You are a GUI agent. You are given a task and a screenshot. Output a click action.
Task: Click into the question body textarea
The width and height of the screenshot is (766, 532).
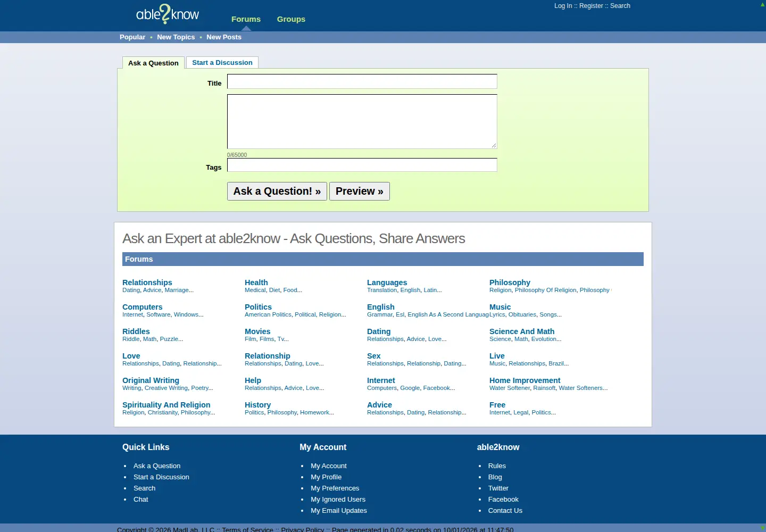tap(362, 121)
